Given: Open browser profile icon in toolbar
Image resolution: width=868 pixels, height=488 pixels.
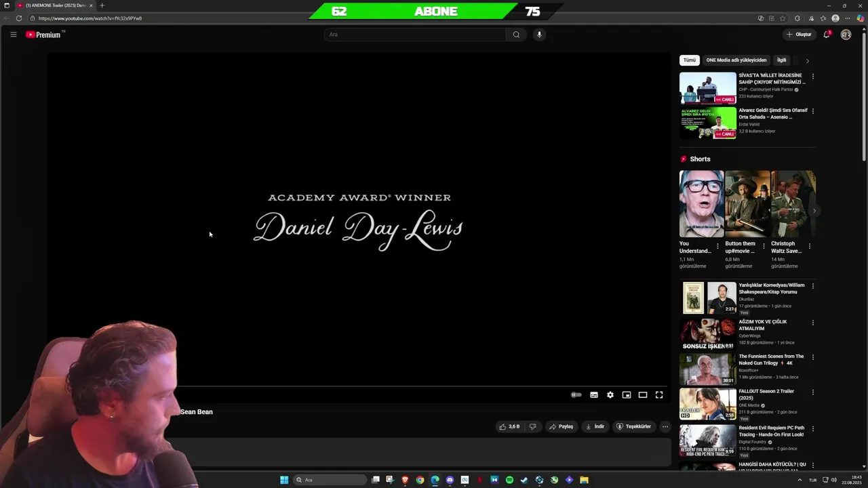Looking at the screenshot, I should [835, 18].
